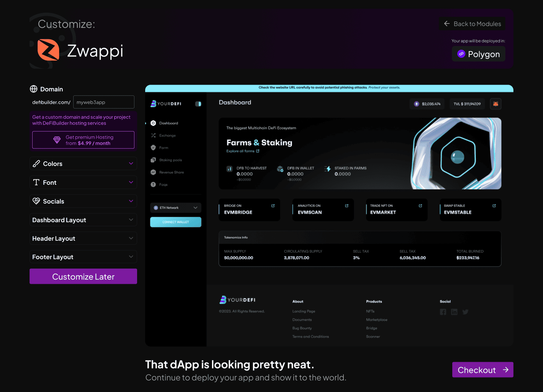Click the Exchange shuffle icon
This screenshot has width=543, height=392.
point(153,135)
